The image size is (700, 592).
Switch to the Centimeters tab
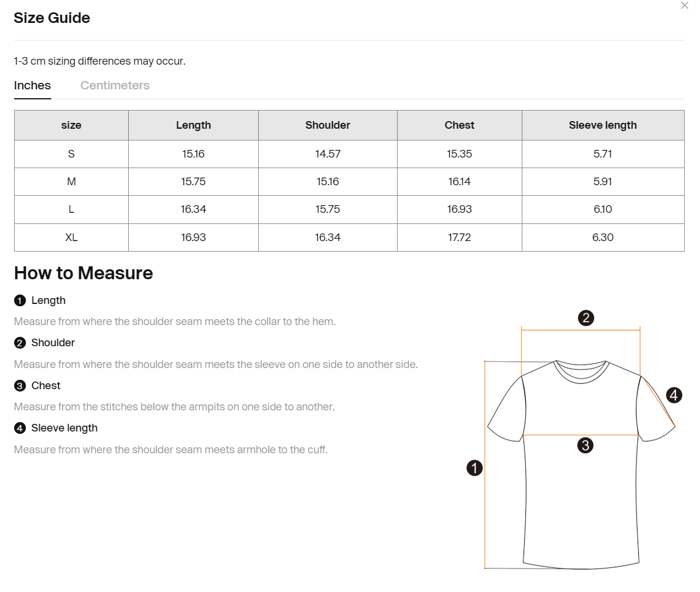[115, 85]
